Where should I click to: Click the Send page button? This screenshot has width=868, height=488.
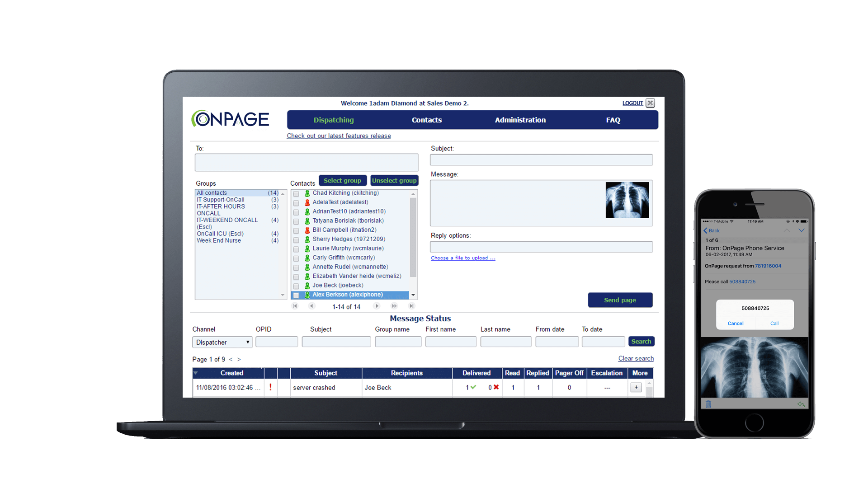[x=620, y=300]
